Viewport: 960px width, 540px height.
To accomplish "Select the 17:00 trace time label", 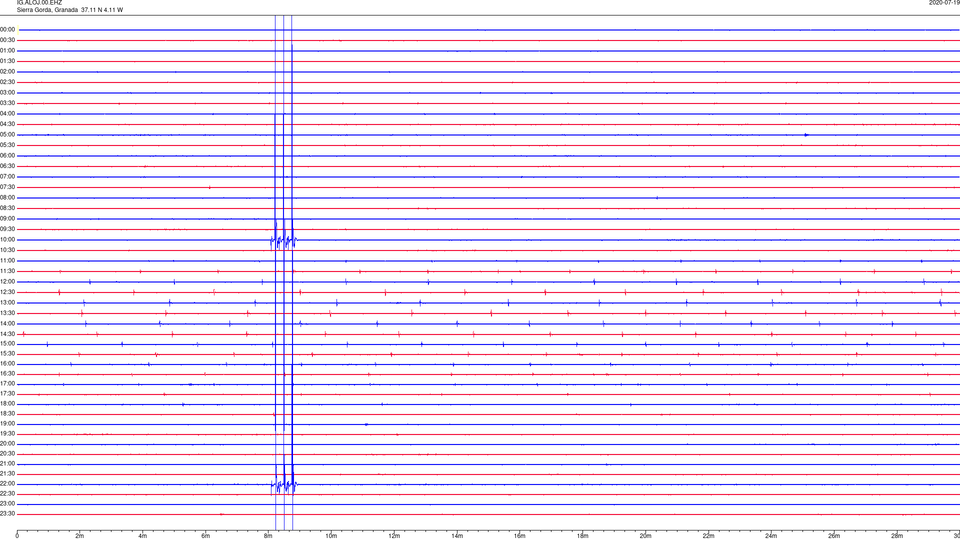I will [7, 384].
